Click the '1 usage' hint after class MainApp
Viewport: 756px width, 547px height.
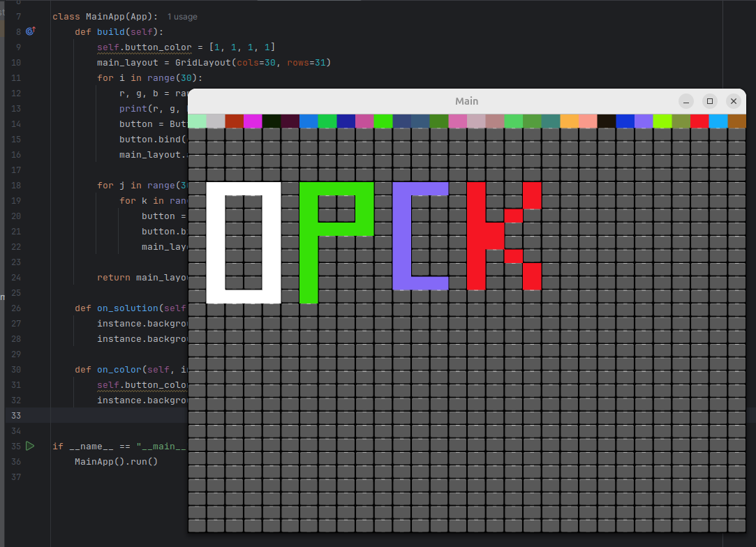pyautogui.click(x=182, y=17)
